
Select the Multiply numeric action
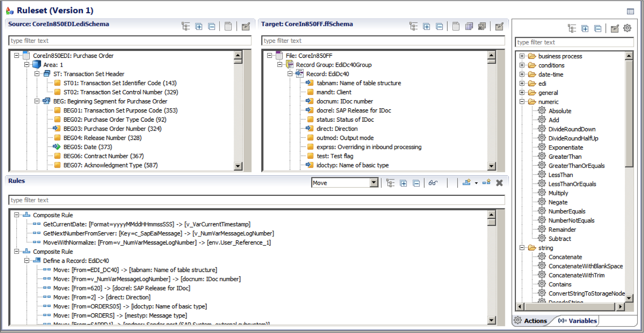point(558,193)
